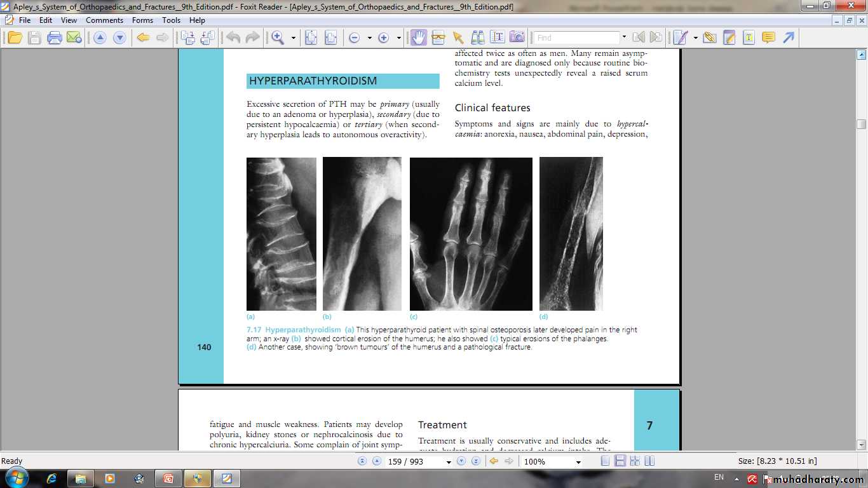Activate the Snapshot camera tool
Image resolution: width=868 pixels, height=488 pixels.
pyautogui.click(x=517, y=37)
